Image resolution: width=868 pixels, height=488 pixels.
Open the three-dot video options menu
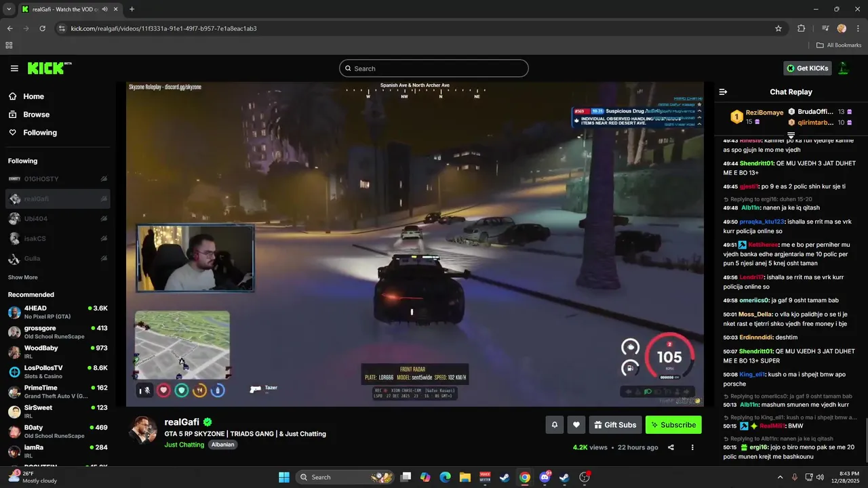[692, 447]
